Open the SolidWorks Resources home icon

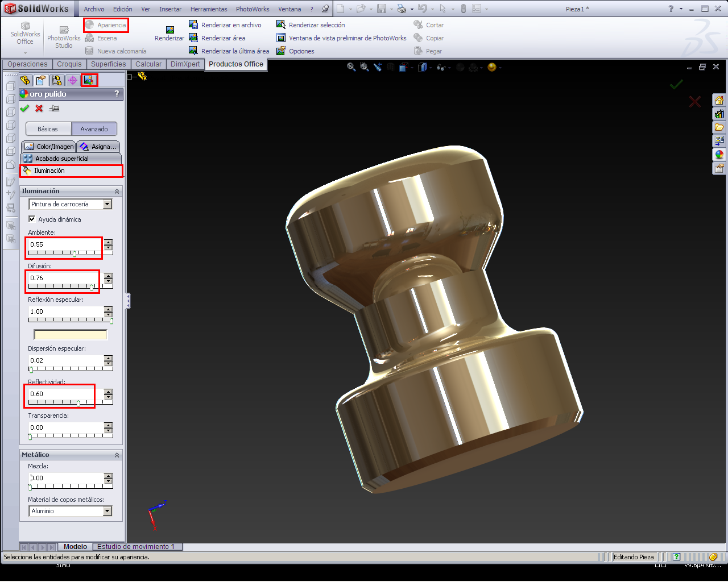[719, 100]
